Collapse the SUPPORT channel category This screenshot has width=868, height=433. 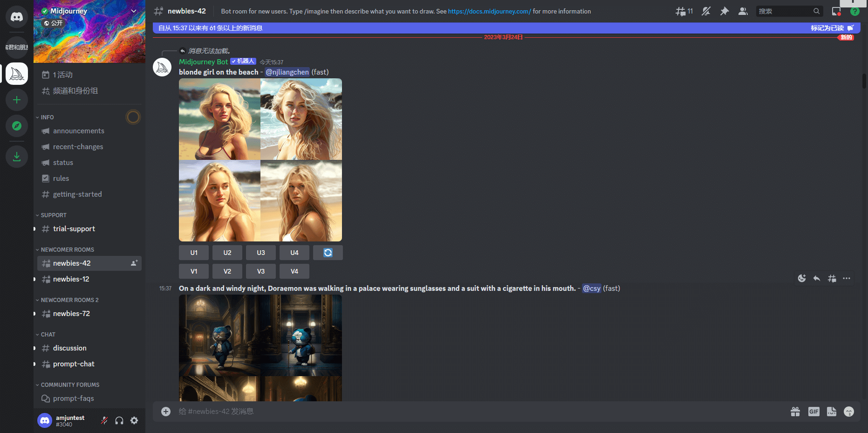tap(53, 215)
